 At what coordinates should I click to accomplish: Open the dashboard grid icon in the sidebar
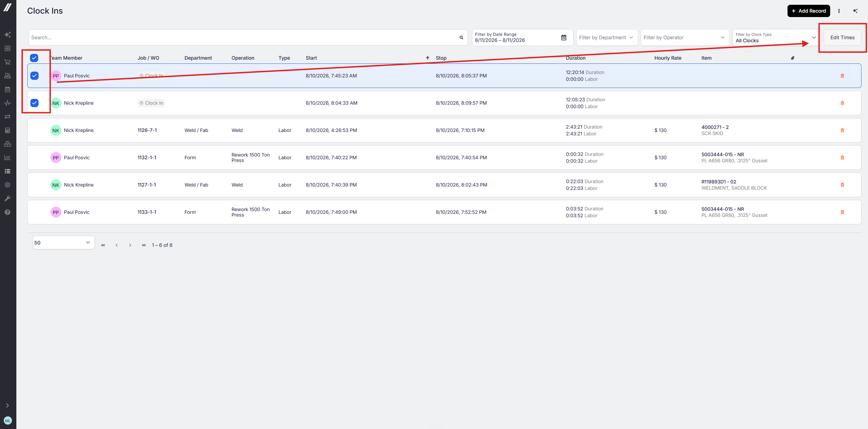(x=8, y=48)
